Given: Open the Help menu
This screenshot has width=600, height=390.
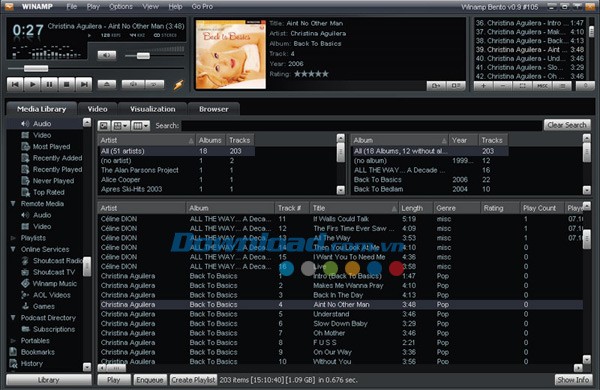Looking at the screenshot, I should [175, 7].
